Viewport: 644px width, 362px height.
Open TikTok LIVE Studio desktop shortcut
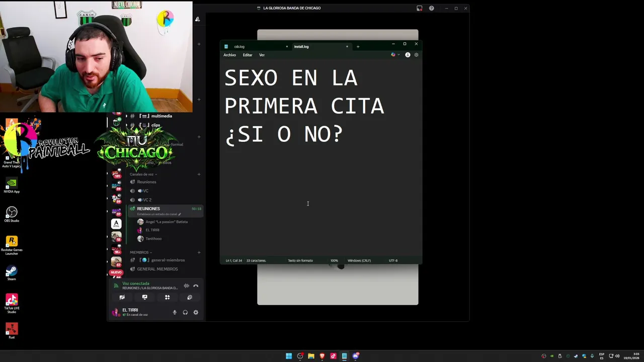point(12,304)
